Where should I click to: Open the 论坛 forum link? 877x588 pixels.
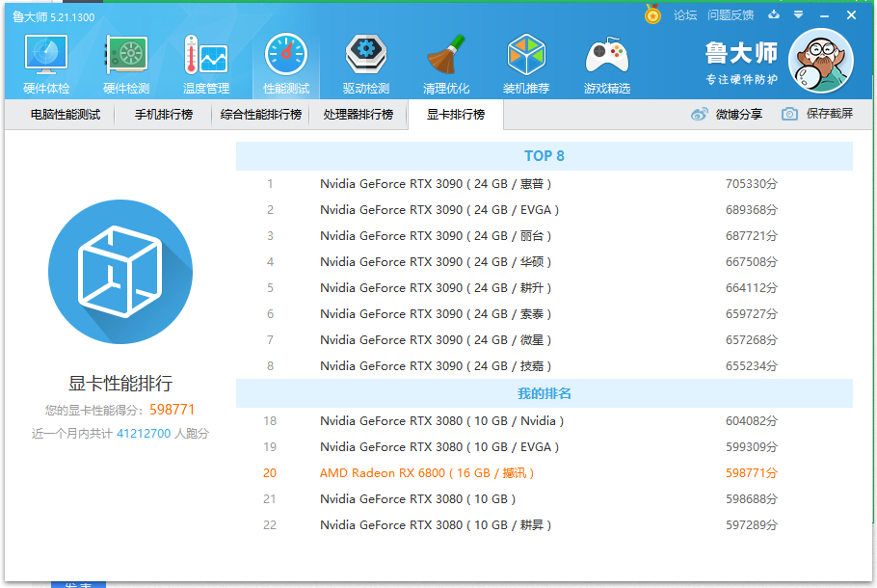tap(685, 15)
